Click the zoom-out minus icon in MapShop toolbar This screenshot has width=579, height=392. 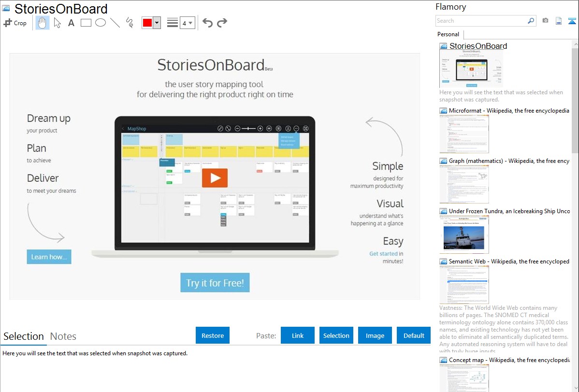pyautogui.click(x=237, y=129)
